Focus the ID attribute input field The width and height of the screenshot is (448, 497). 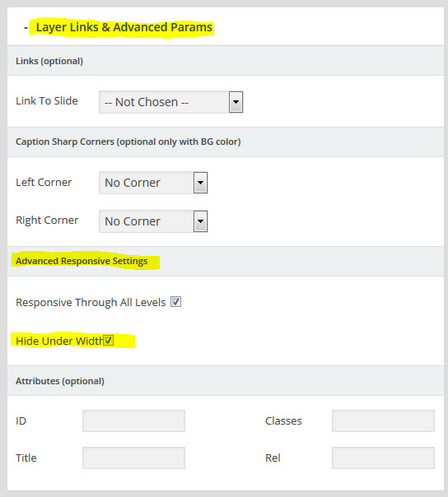click(x=133, y=421)
